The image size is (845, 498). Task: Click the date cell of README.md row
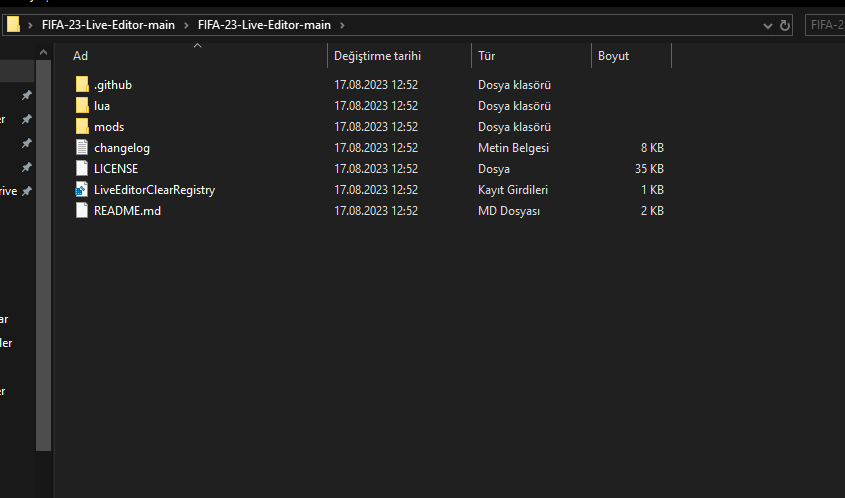tap(376, 211)
